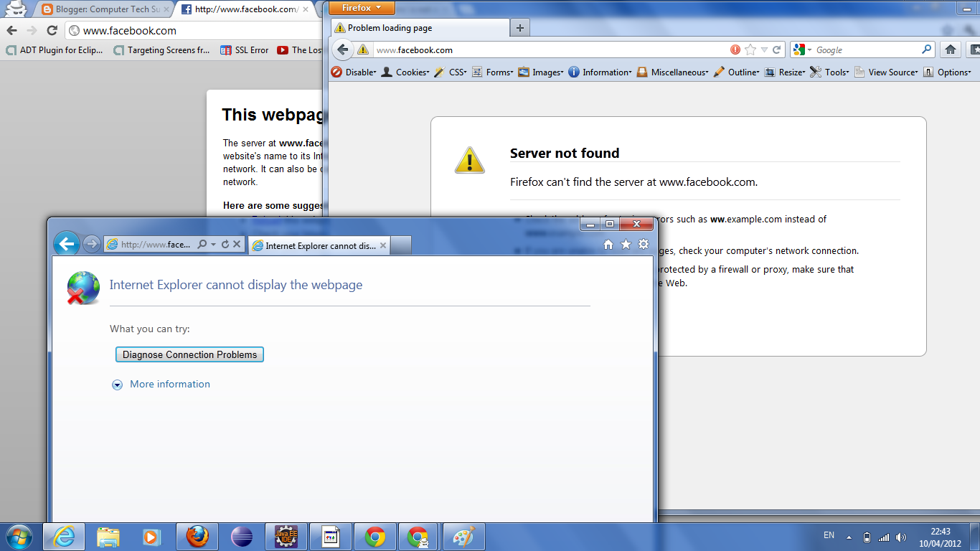Image resolution: width=980 pixels, height=551 pixels.
Task: Open the Tools dropdown in developer toolbar
Action: pyautogui.click(x=829, y=72)
